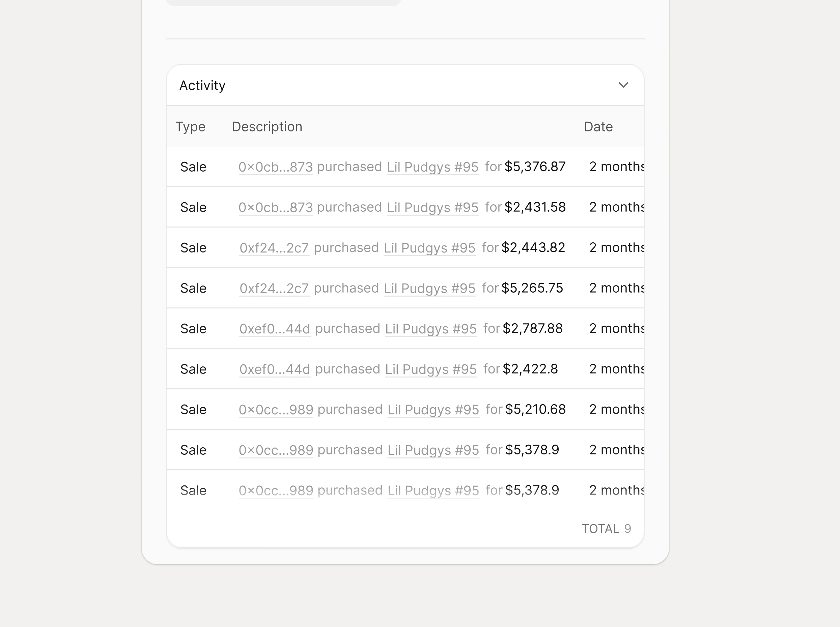Collapse the Activity panel chevron

[623, 85]
